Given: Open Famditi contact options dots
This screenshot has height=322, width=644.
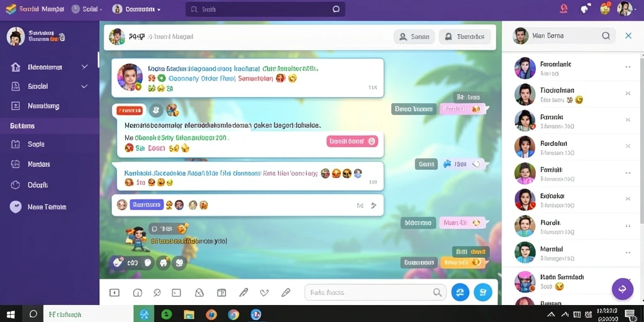Looking at the screenshot, I should [x=628, y=173].
